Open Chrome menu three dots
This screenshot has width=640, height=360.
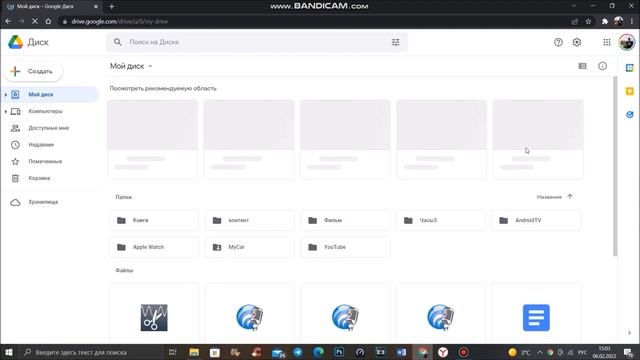pyautogui.click(x=632, y=21)
